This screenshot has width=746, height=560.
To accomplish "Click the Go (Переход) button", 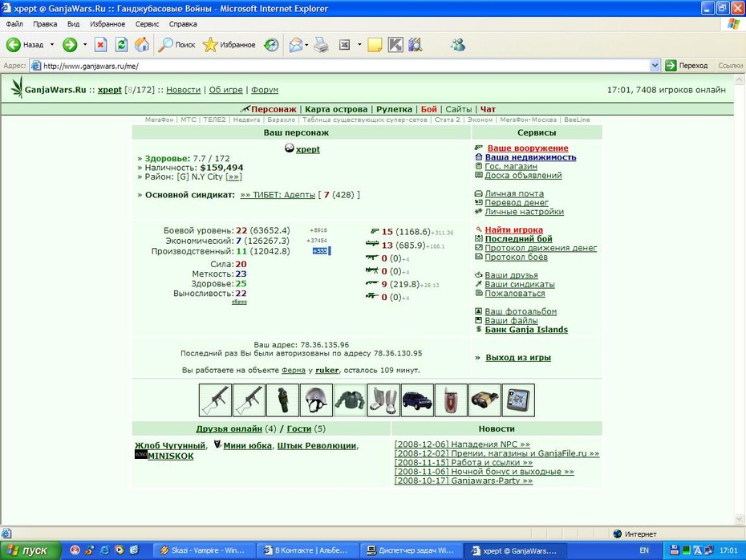I will (687, 66).
